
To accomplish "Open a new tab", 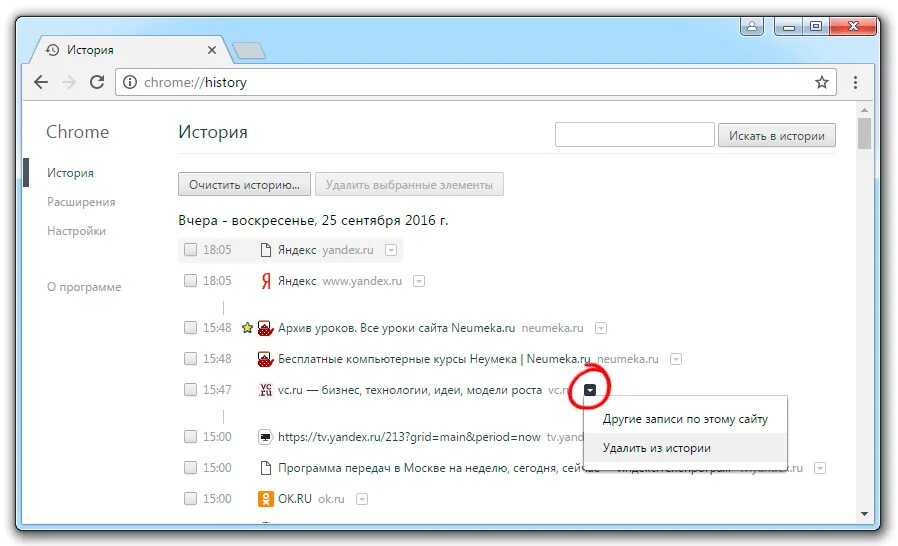I will coord(249,50).
